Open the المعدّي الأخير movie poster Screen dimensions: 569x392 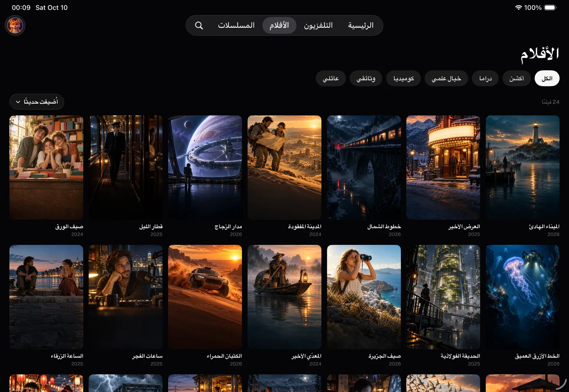click(x=284, y=297)
